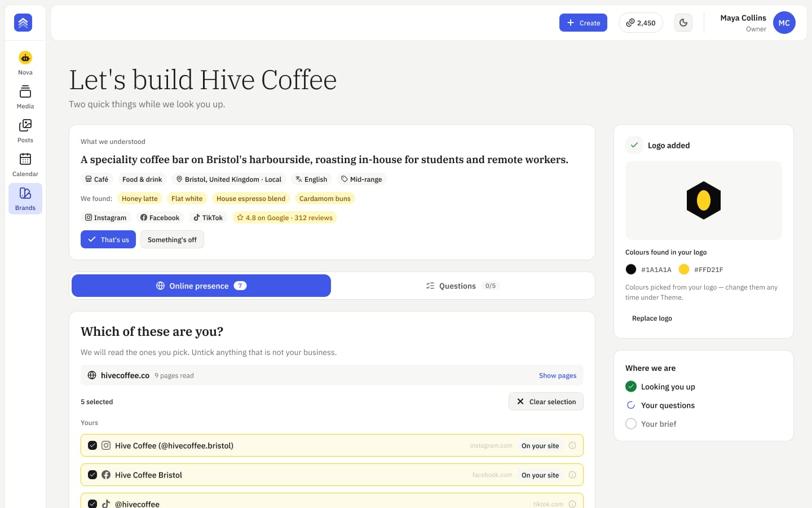Click the Facebook tag chip
Viewport: 812px width, 508px height.
click(x=160, y=217)
